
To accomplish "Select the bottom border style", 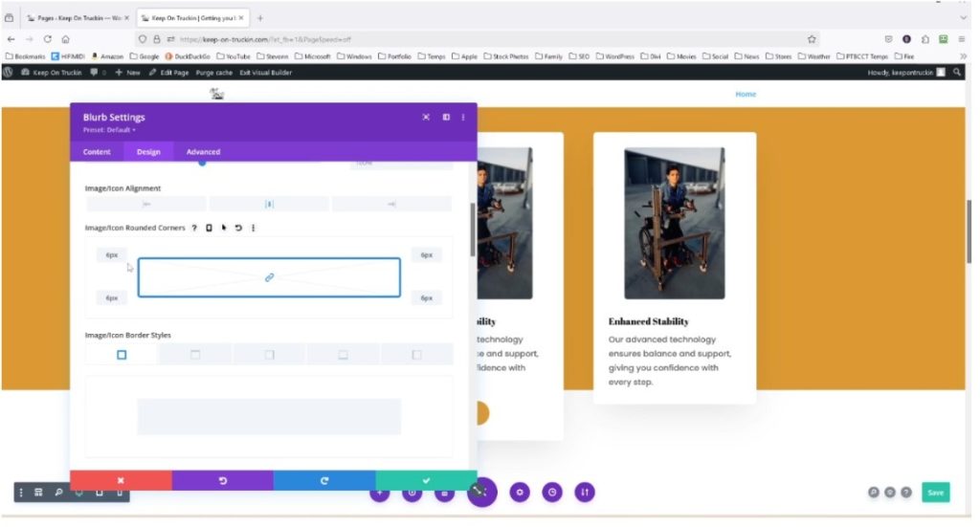I will tap(344, 355).
